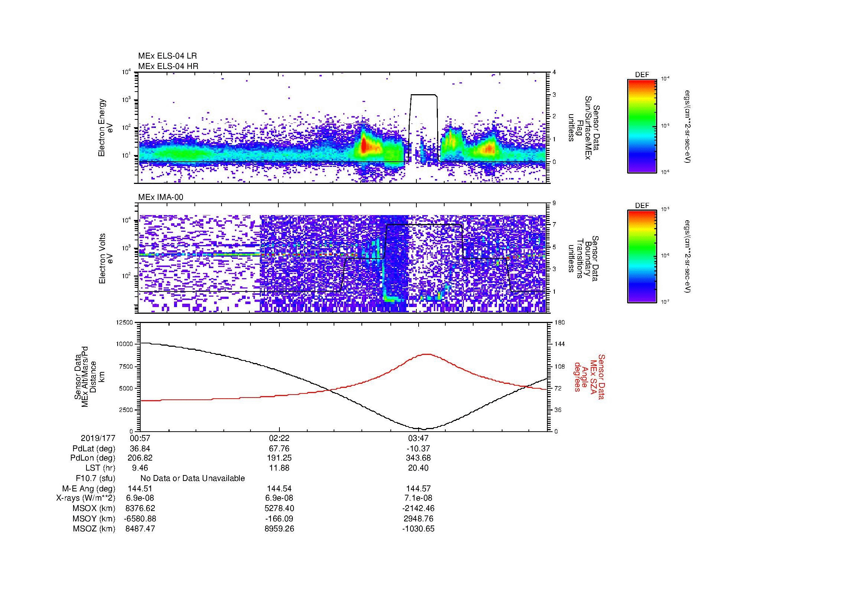The width and height of the screenshot is (868, 613).
Task: Click the PdLon value 343.68
Action: [x=418, y=458]
